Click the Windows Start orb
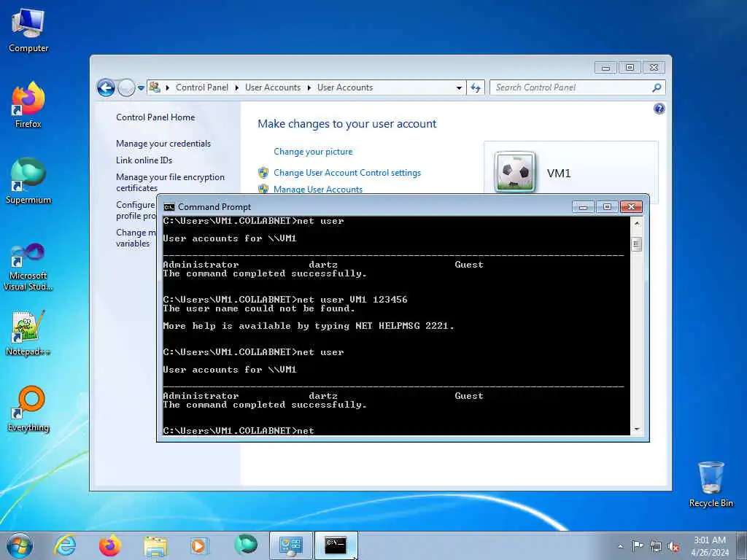The width and height of the screenshot is (747, 560). (20, 545)
